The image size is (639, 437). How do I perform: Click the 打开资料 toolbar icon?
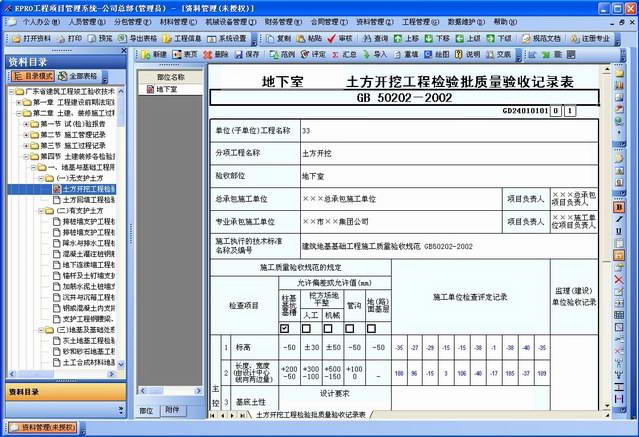click(x=17, y=39)
